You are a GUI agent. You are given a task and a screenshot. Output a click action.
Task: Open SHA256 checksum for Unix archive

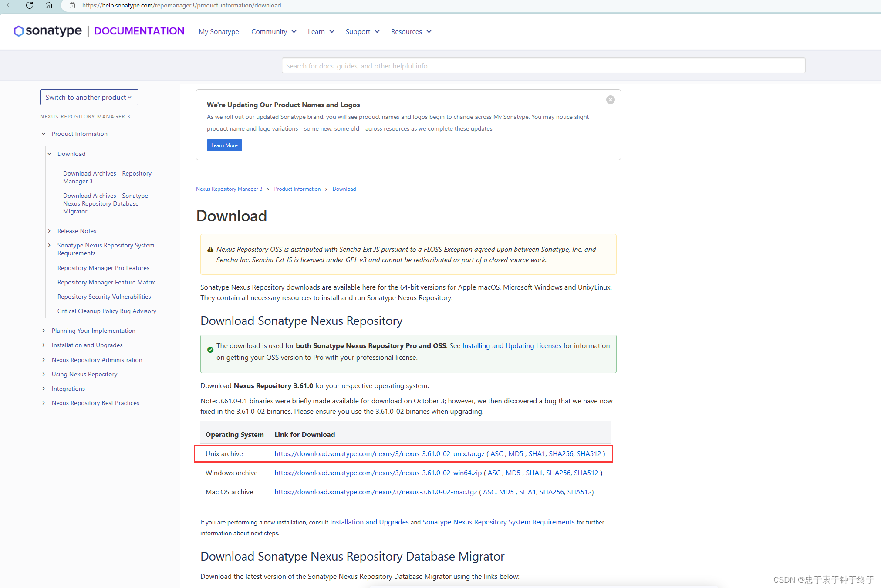pyautogui.click(x=561, y=453)
